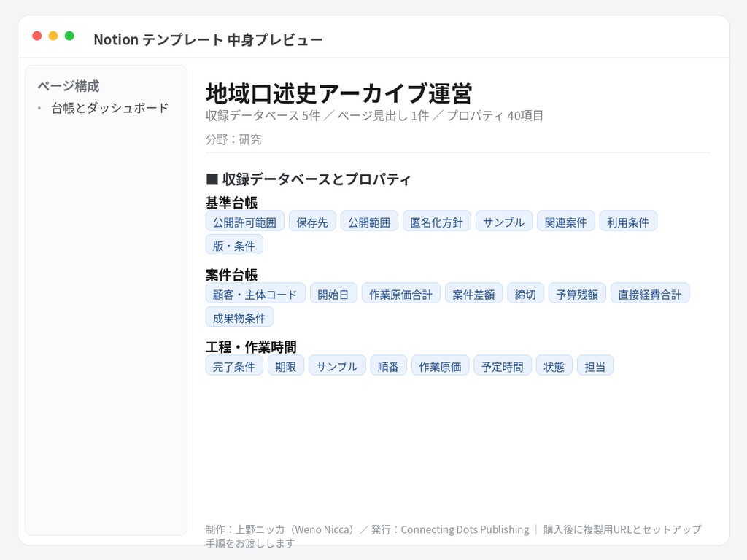Click the 案件差額 property tag
Image resolution: width=747 pixels, height=560 pixels.
tap(473, 294)
